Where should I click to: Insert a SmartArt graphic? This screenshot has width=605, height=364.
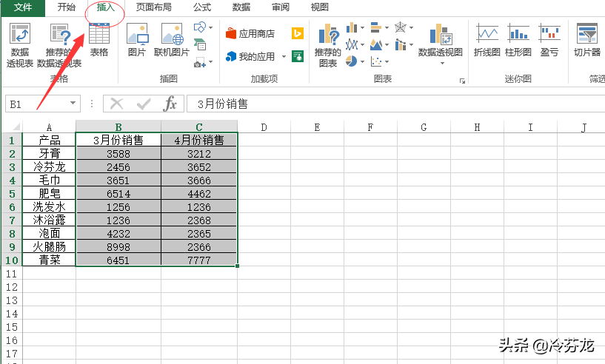tap(200, 44)
